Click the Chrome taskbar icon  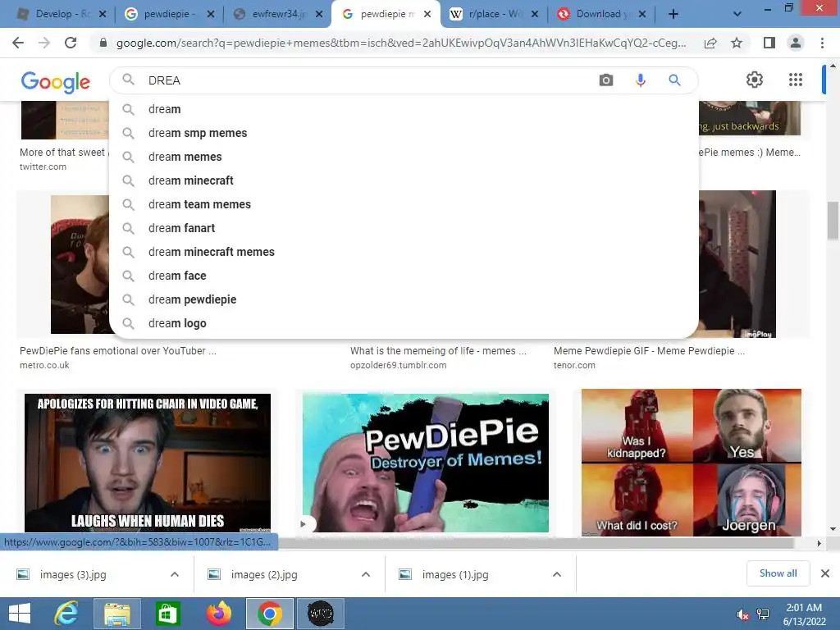(269, 614)
